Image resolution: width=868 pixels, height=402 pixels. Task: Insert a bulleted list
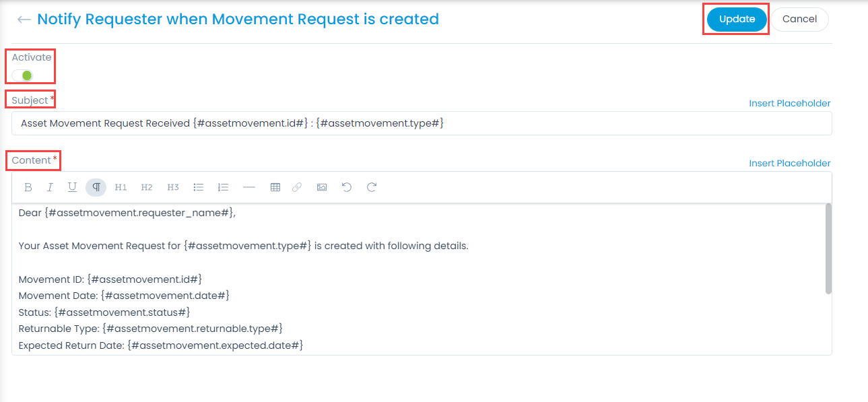tap(199, 187)
